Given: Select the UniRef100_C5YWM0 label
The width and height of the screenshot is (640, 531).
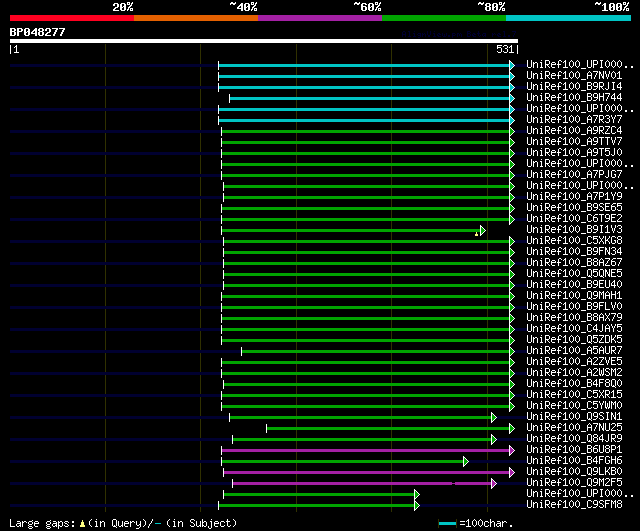Looking at the screenshot, I should click(x=574, y=406).
